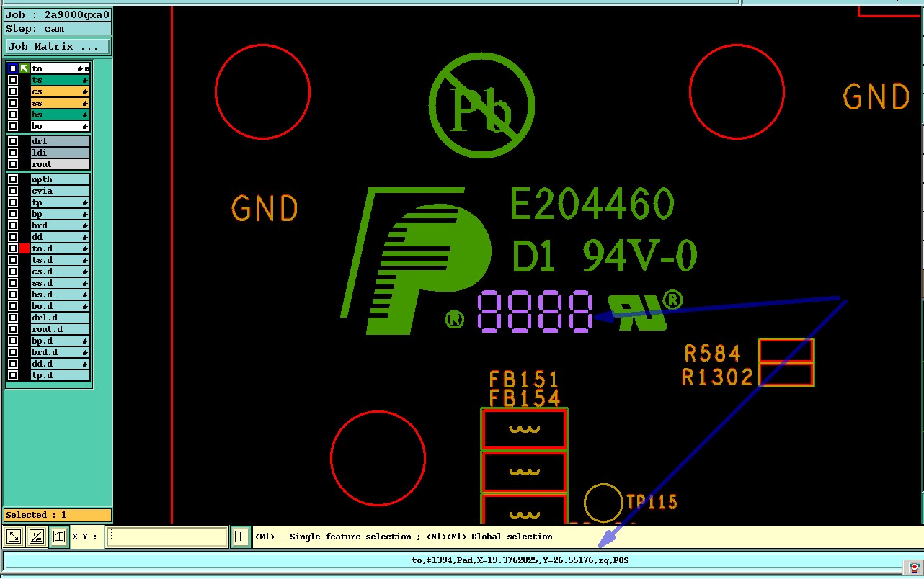This screenshot has width=924, height=579.
Task: Click the red color box of to.d layer
Action: pyautogui.click(x=25, y=248)
